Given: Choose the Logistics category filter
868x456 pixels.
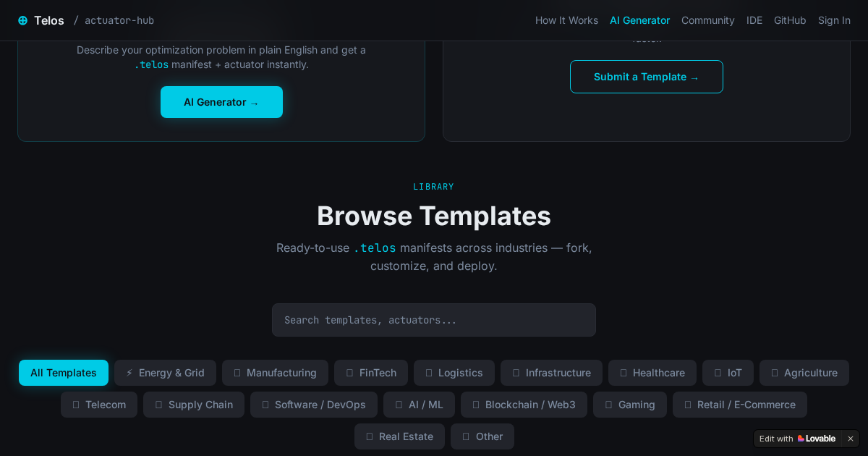Looking at the screenshot, I should click(x=454, y=373).
